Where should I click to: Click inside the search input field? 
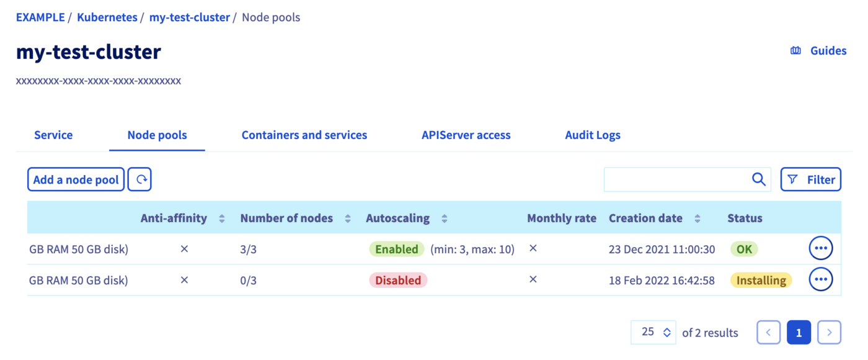click(x=676, y=179)
